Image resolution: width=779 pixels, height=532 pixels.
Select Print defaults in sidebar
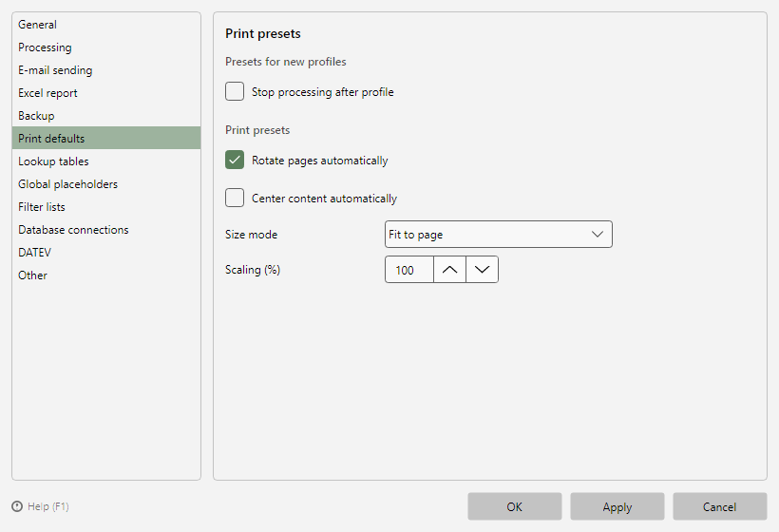coord(105,138)
